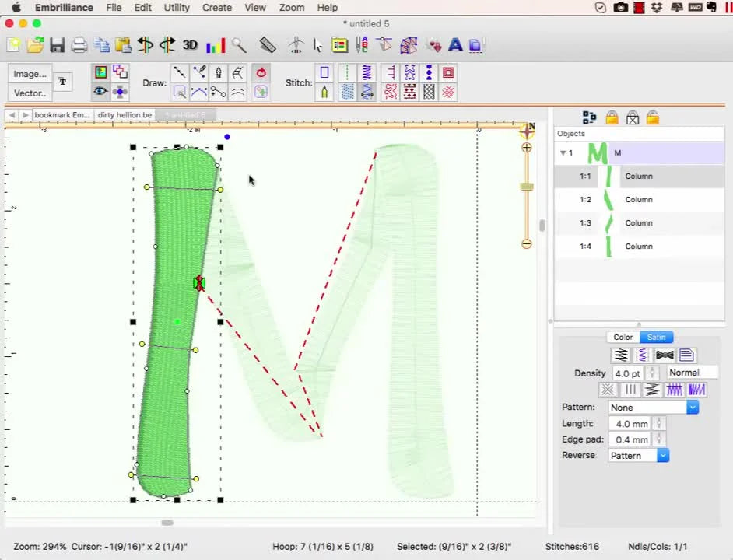Collapse the object 1 'M' tree triangle
This screenshot has height=560, width=733.
point(563,153)
